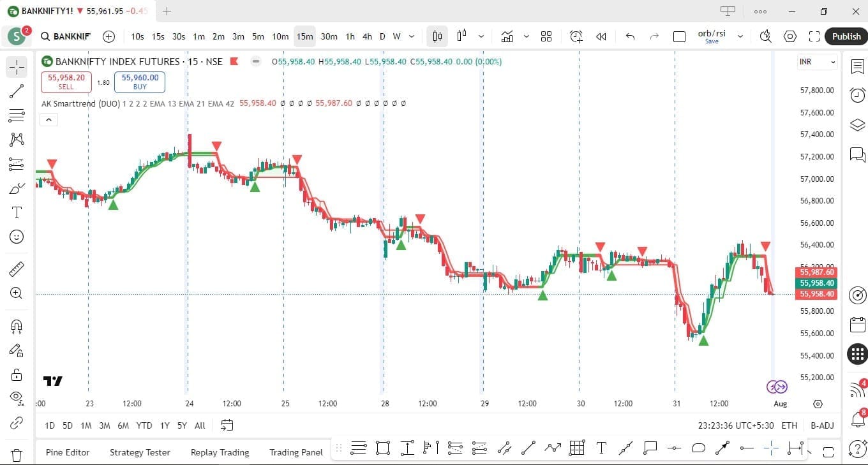Viewport: 868px width, 465px height.
Task: Open the chat messages panel
Action: point(857,154)
